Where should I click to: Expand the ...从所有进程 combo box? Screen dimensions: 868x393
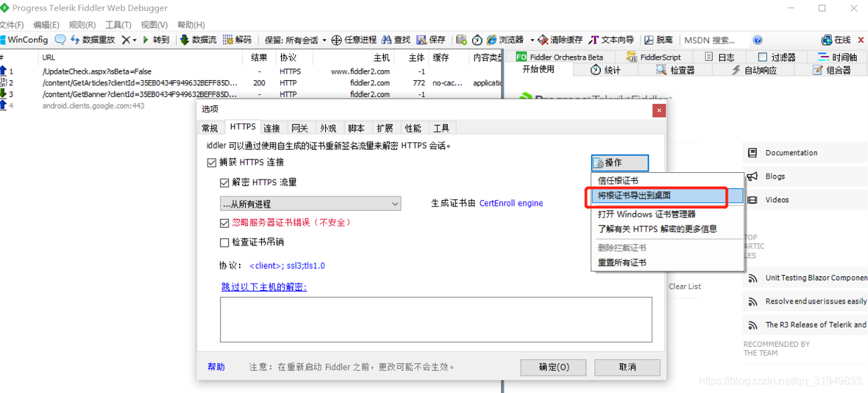310,204
